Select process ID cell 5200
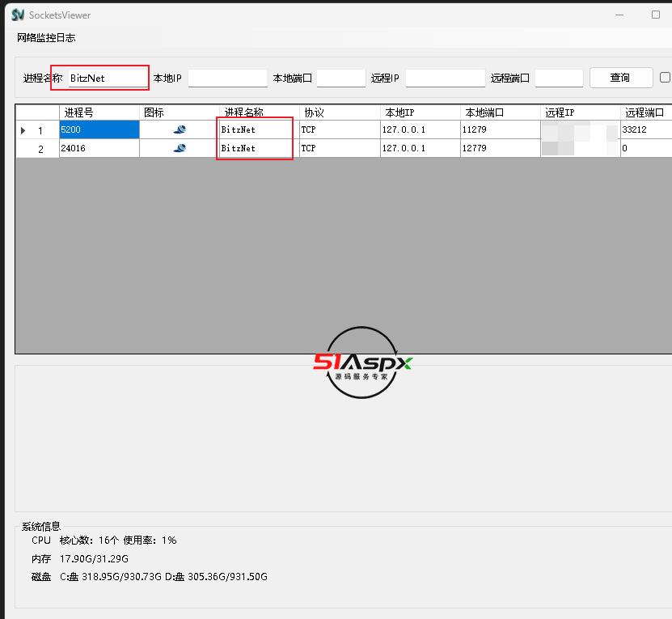 (99, 129)
